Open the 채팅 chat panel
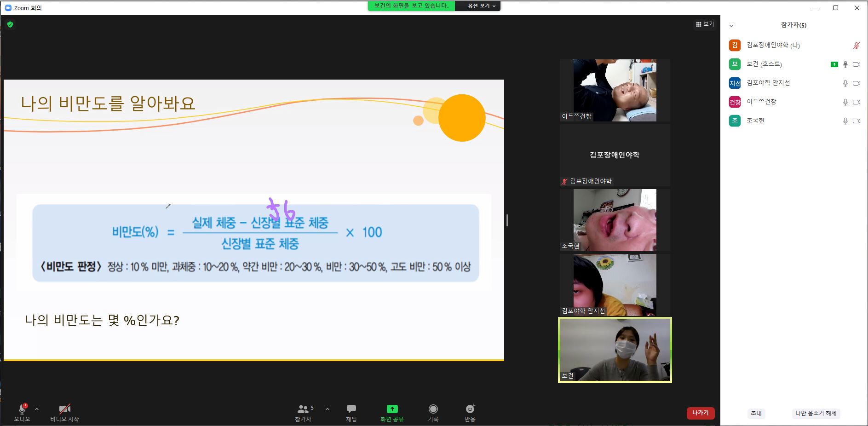Screen dimensions: 868x426 point(351,412)
